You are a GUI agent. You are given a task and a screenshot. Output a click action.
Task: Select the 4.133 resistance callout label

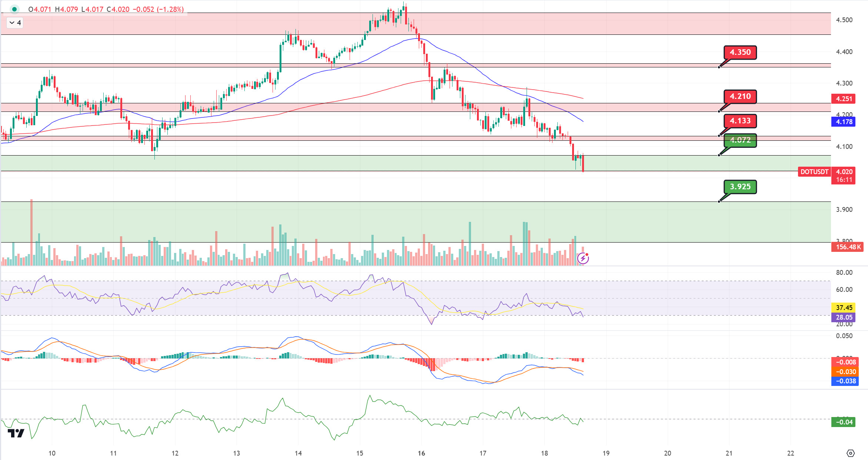pyautogui.click(x=740, y=121)
